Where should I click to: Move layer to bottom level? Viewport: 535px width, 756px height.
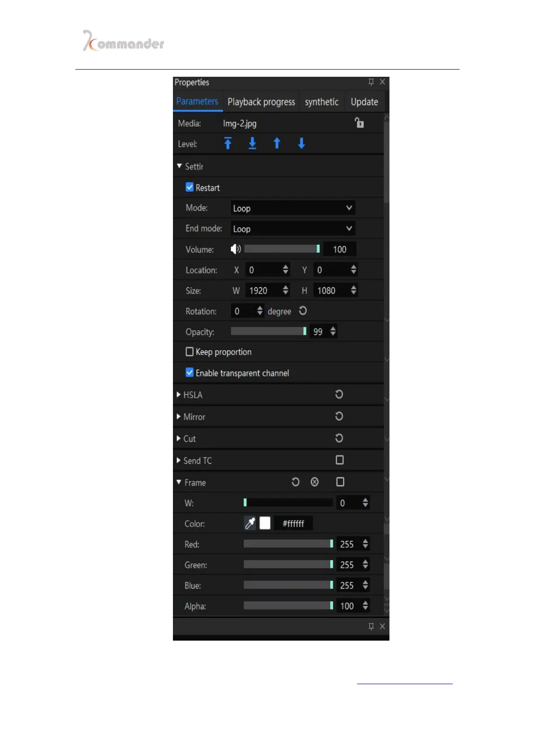[x=252, y=143]
